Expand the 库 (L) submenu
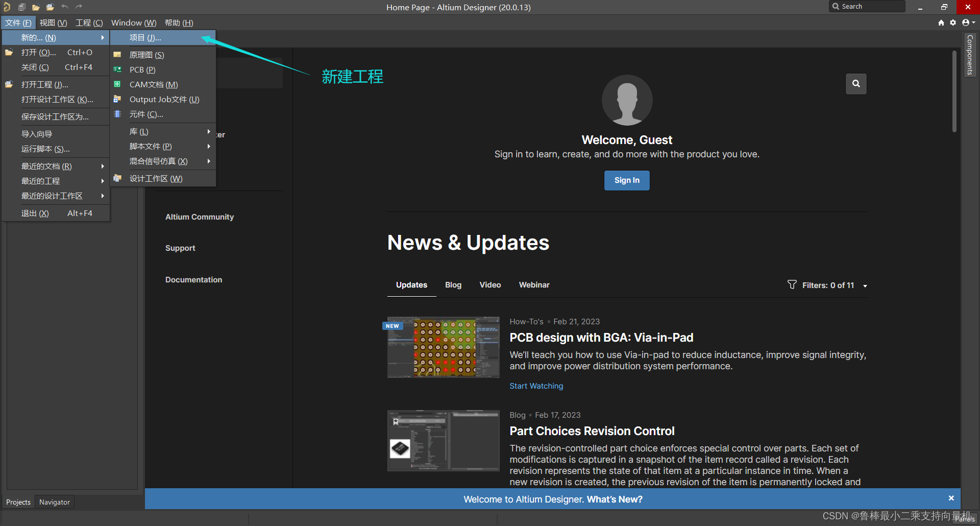Screen dimensions: 980x526 click(163, 131)
